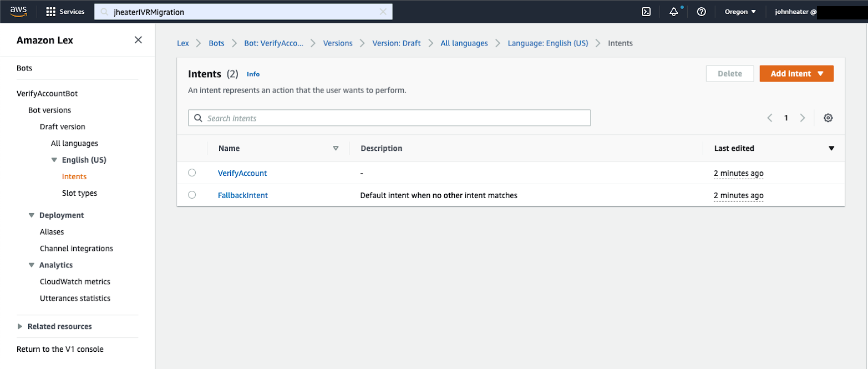Click the Description column header

point(382,148)
